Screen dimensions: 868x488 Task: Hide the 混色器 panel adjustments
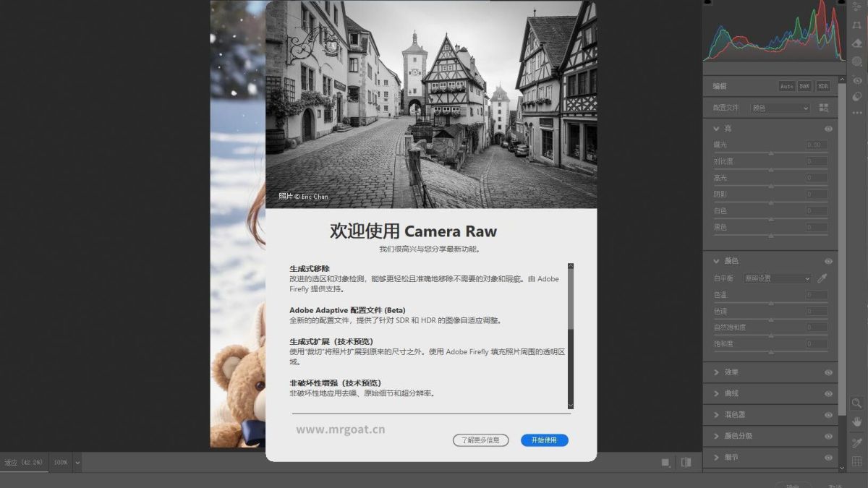pos(828,415)
